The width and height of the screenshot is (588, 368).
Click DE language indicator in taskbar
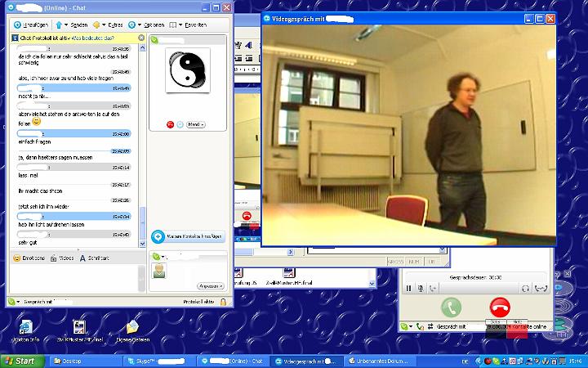tap(465, 361)
